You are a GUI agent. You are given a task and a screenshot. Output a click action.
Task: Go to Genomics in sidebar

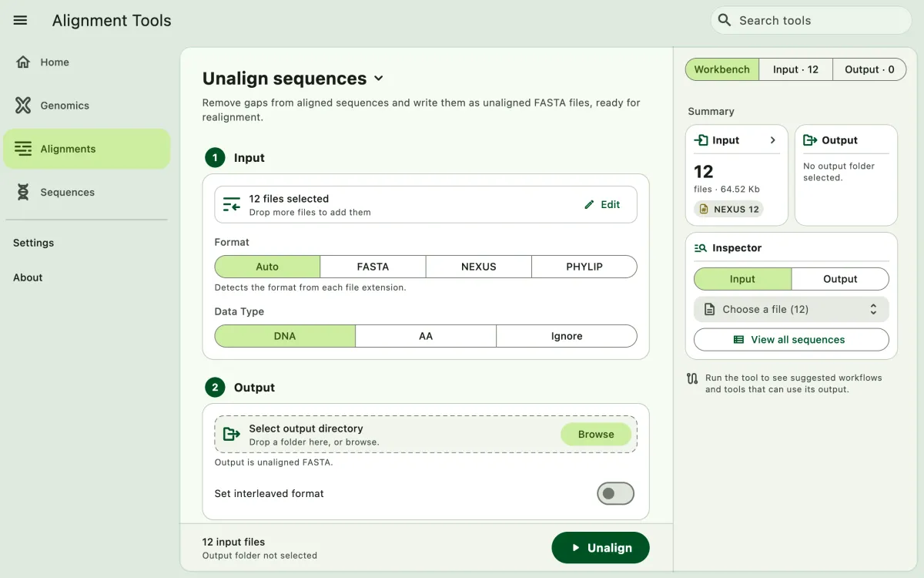[86, 106]
